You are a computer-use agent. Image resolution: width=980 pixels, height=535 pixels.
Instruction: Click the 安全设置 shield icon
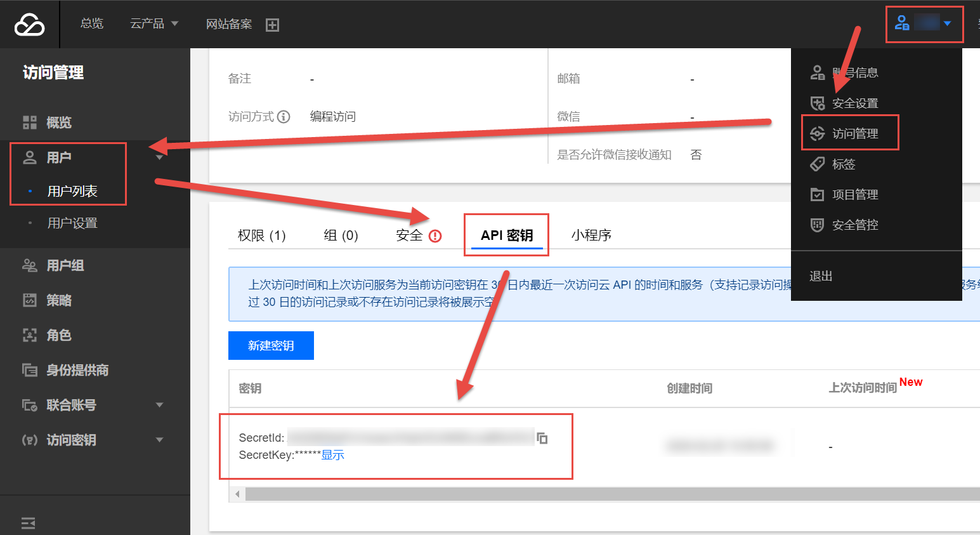point(818,103)
